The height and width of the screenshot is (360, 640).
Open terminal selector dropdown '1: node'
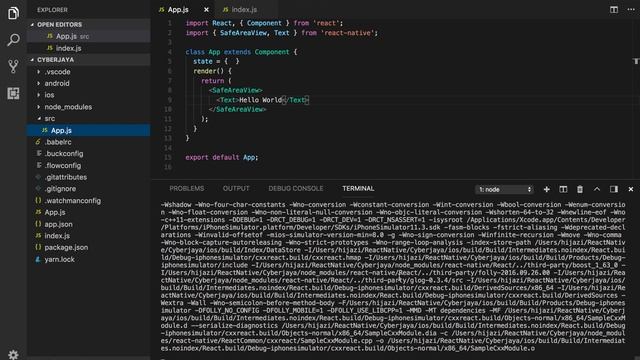[504, 189]
